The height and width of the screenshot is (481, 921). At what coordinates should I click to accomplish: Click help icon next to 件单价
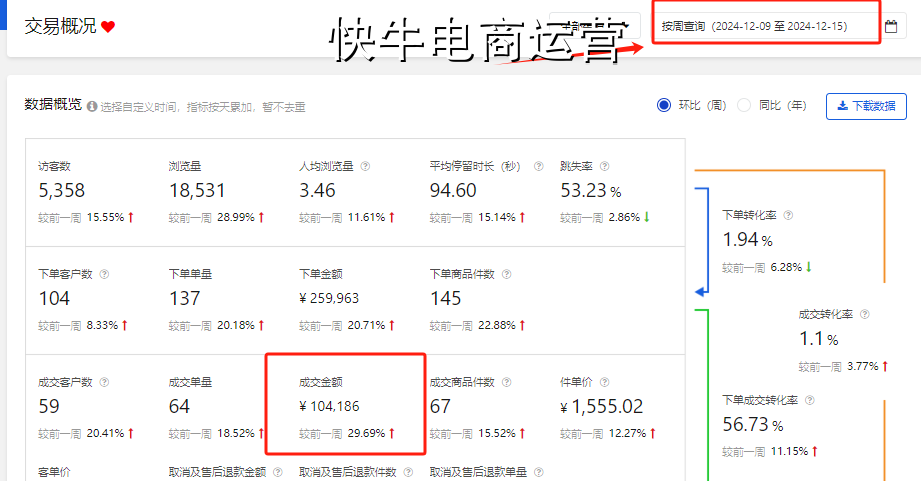(x=604, y=382)
